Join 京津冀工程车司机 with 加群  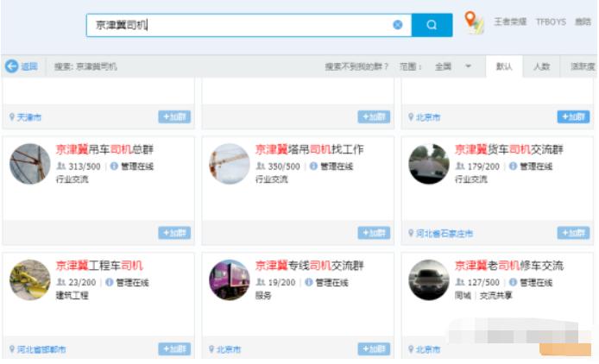(174, 348)
